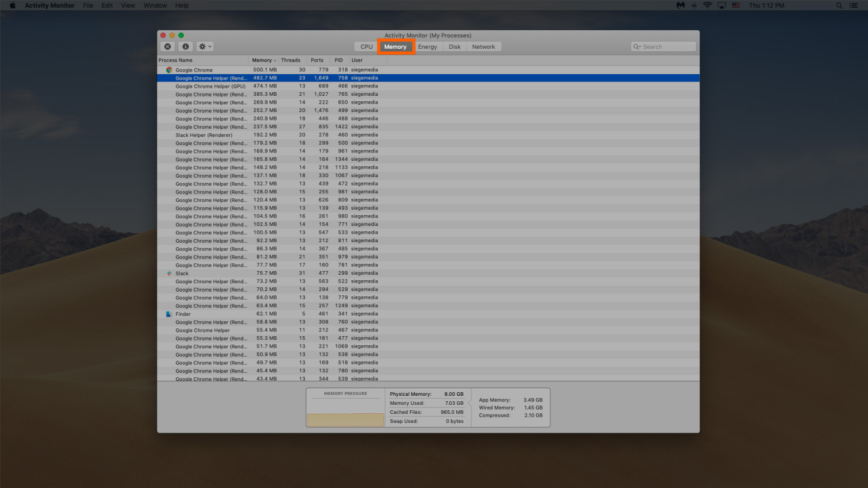Click the Google Chrome icon in process list
This screenshot has height=488, width=868.
(169, 70)
